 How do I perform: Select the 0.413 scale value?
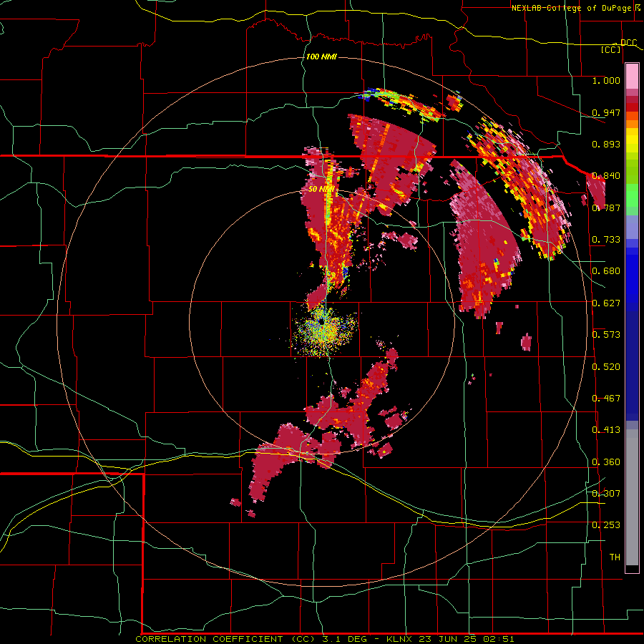tap(606, 430)
